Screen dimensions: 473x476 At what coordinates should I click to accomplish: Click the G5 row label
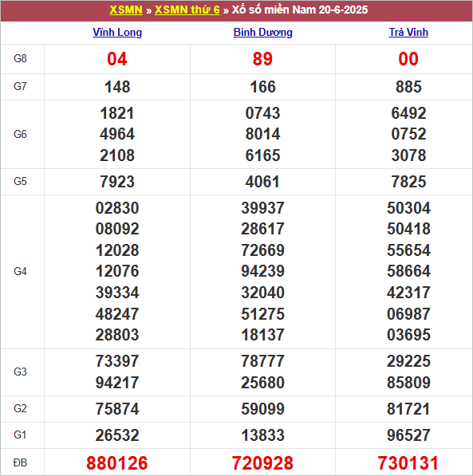[21, 182]
